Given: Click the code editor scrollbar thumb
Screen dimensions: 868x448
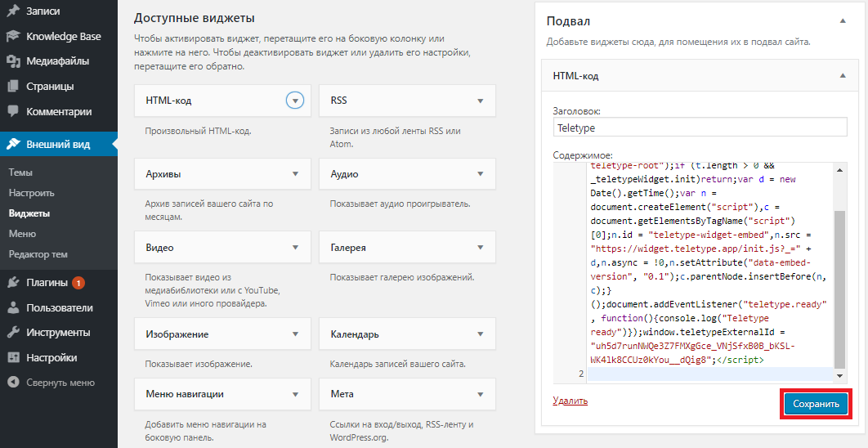Looking at the screenshot, I should point(839,289).
